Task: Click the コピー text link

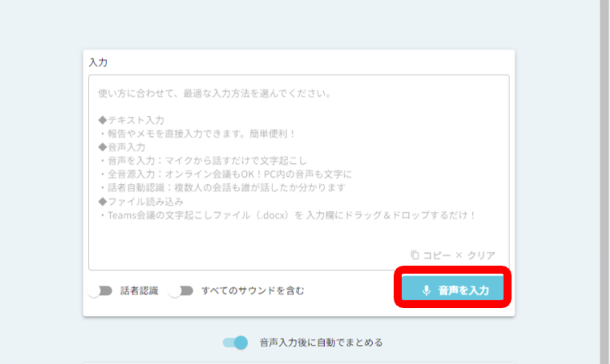Action: (436, 255)
